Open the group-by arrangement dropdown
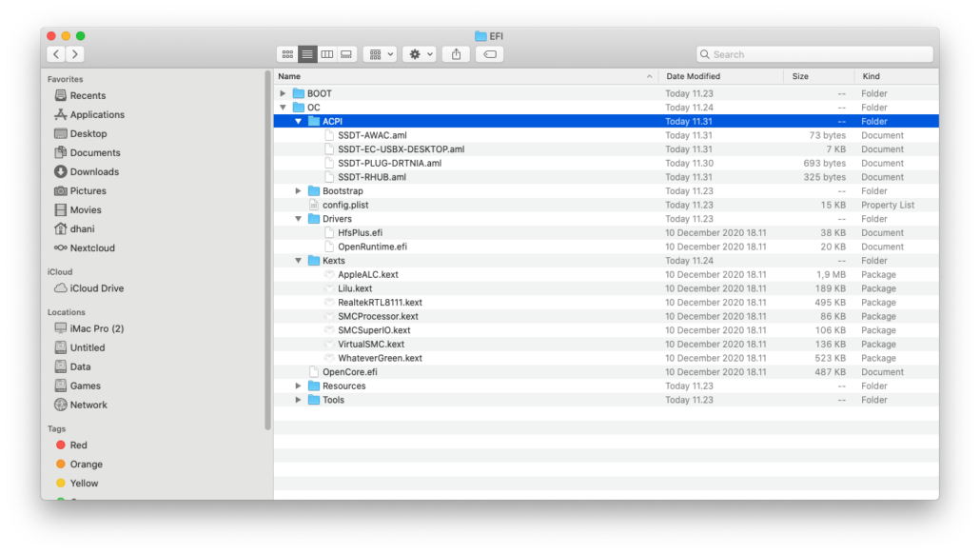Screen dimensions: 980x554 click(x=380, y=54)
